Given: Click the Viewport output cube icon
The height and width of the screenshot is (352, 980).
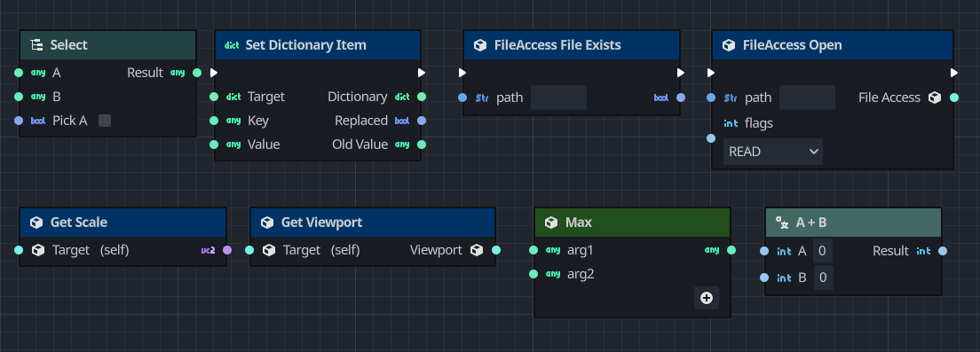Looking at the screenshot, I should [477, 250].
